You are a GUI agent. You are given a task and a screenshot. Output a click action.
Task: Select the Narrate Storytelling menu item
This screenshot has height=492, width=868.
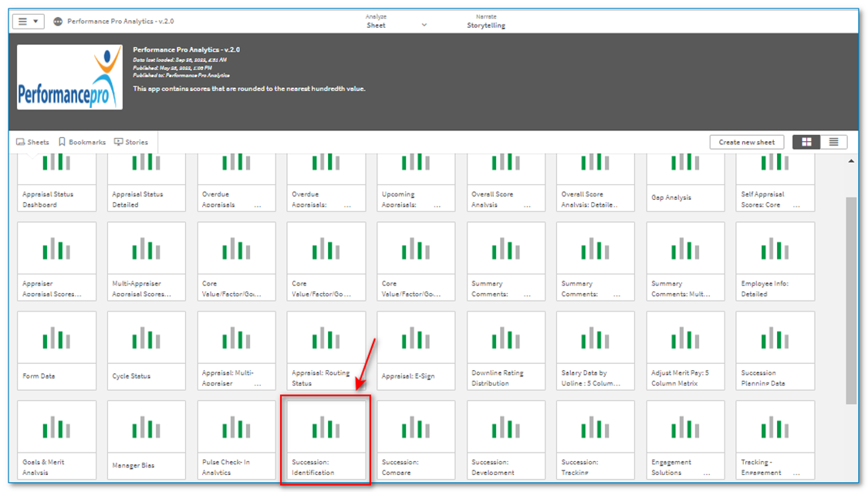pos(485,25)
